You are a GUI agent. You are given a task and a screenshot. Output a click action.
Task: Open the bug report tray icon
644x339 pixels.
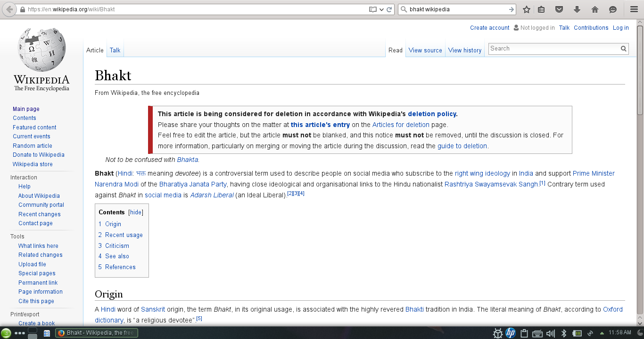click(x=497, y=333)
